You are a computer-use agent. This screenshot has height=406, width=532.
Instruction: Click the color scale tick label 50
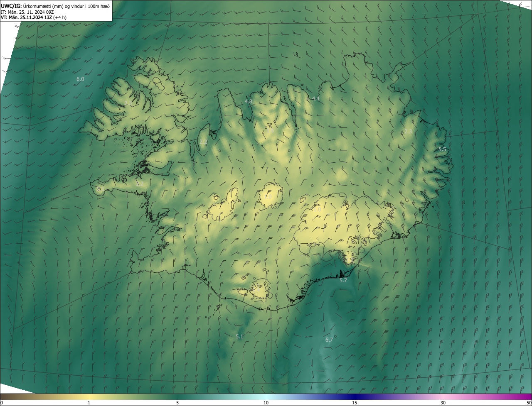[x=529, y=403]
